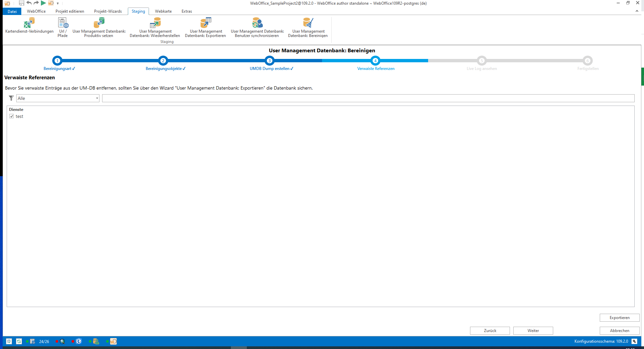Go to wizard step 2 Bereinigungsobjekte

[x=163, y=61]
